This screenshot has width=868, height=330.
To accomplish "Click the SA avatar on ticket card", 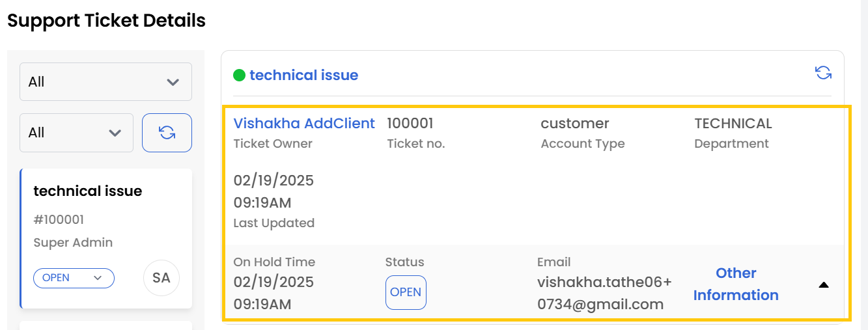I will tap(161, 278).
